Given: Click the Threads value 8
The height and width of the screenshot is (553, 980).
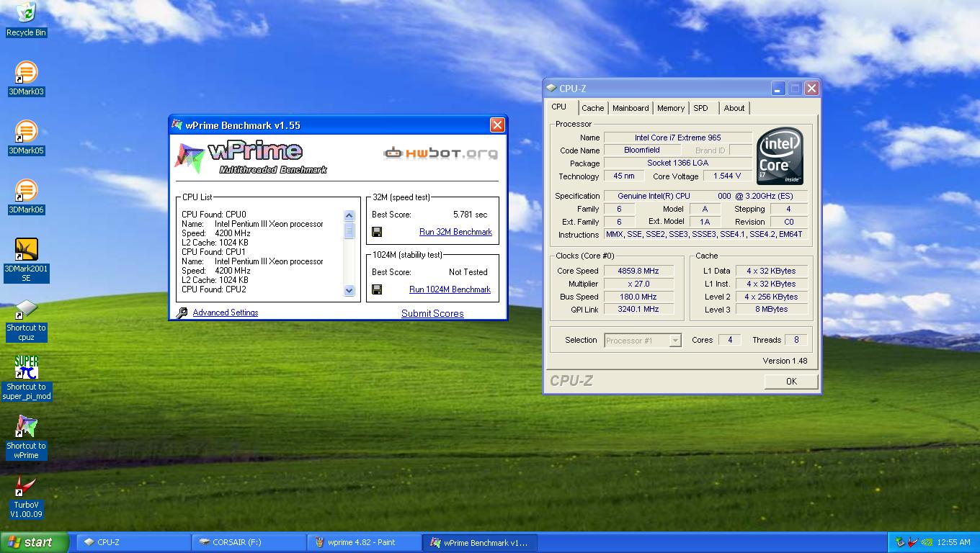Looking at the screenshot, I should tap(796, 340).
